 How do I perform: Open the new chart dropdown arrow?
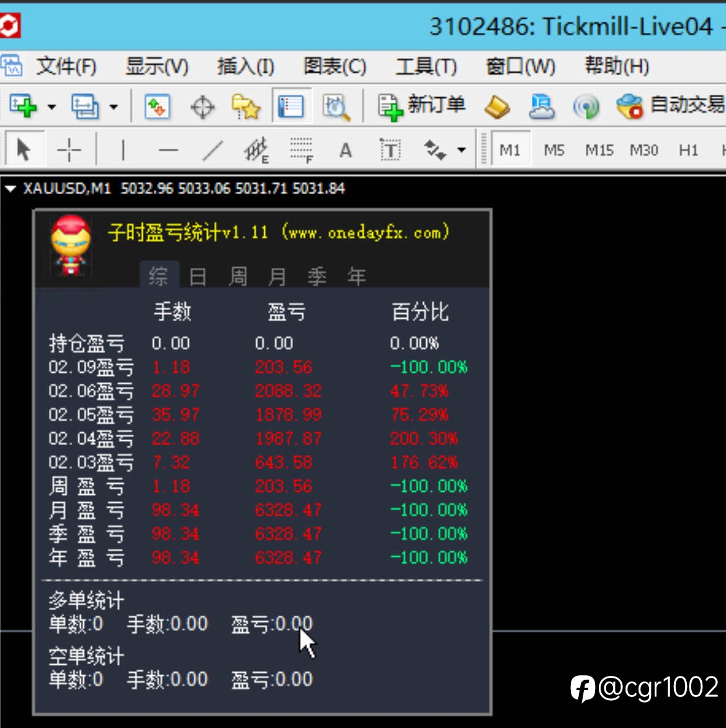(52, 107)
